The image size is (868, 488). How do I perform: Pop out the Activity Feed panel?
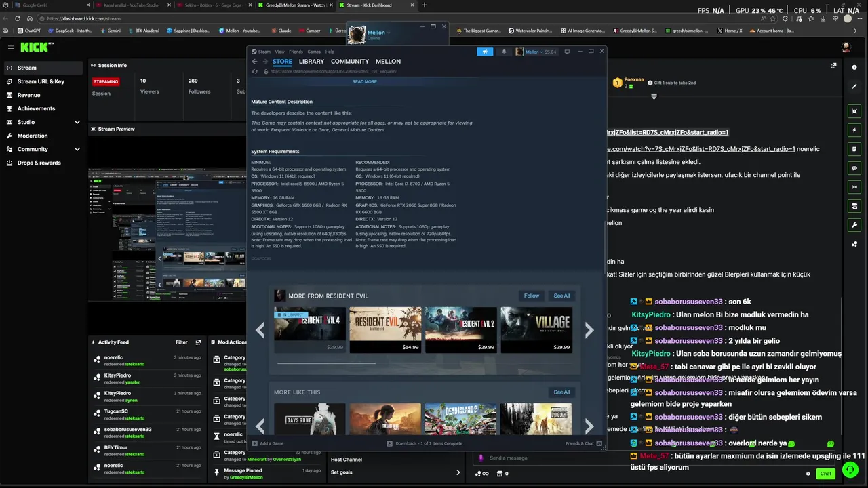click(x=198, y=342)
